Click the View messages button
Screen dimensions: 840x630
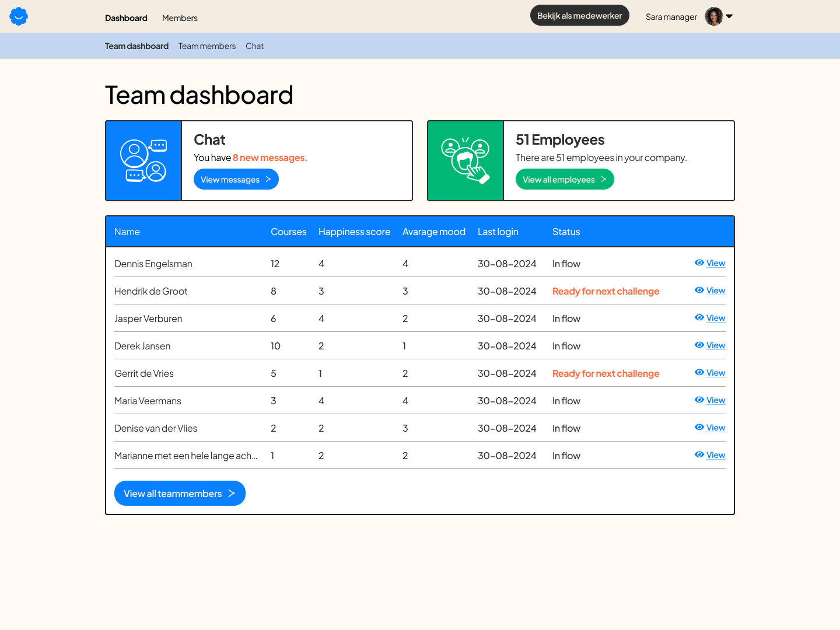tap(236, 180)
